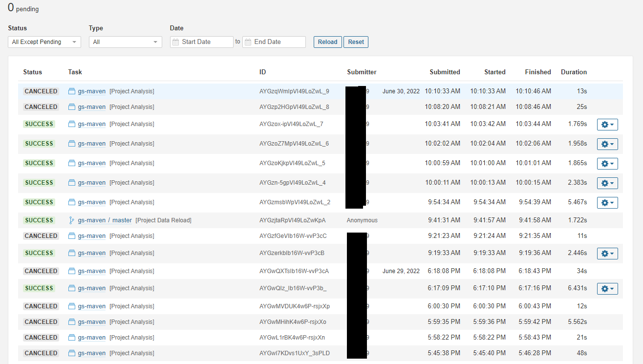643x364 pixels.
Task: Open the gear menu for the 6.431s task
Action: point(607,289)
